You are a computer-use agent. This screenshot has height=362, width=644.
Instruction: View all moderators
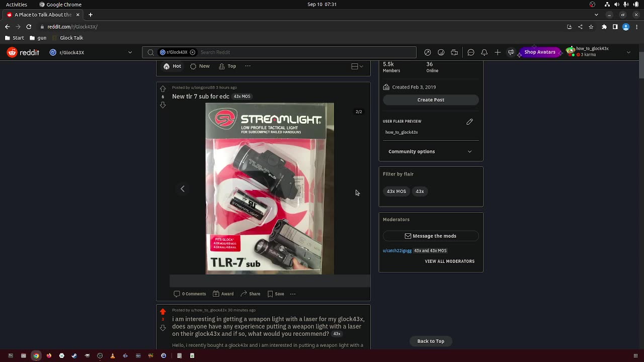(x=449, y=261)
